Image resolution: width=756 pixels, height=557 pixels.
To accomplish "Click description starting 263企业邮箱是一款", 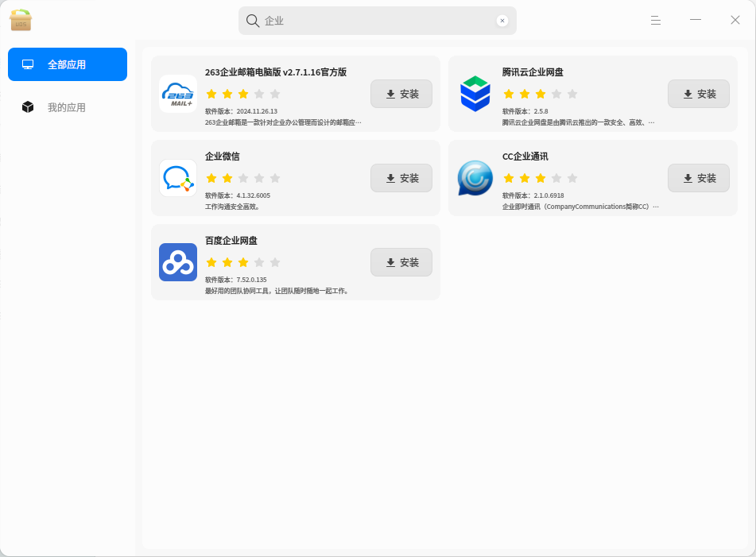I will click(283, 122).
